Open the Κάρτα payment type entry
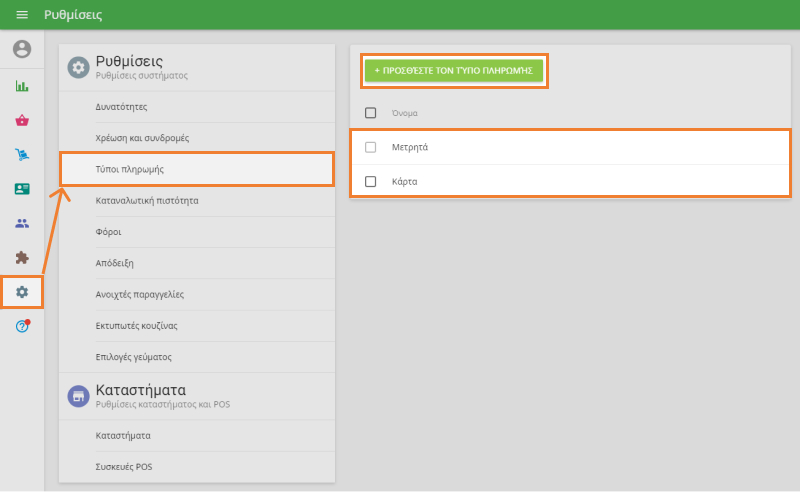Screen dimensions: 800x492 405,182
